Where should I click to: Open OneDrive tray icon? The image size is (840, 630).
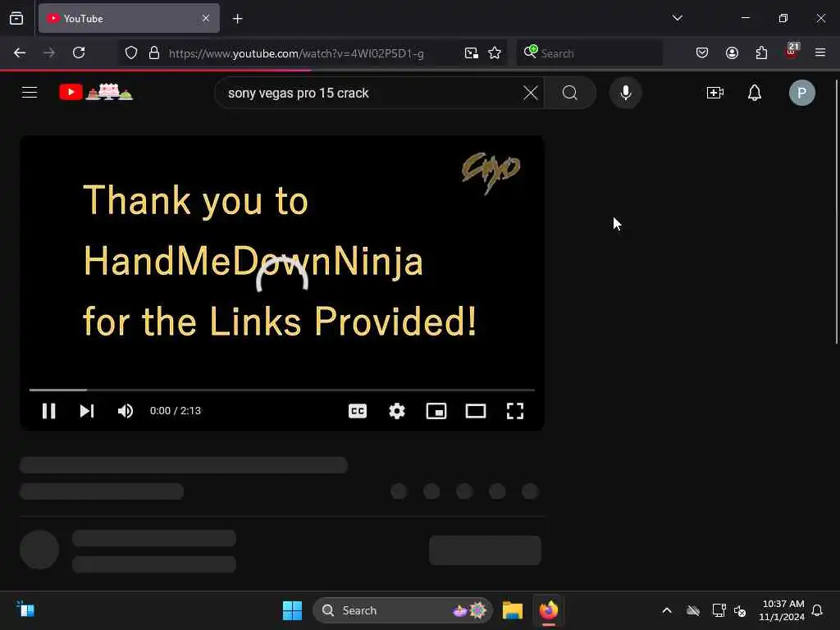693,610
